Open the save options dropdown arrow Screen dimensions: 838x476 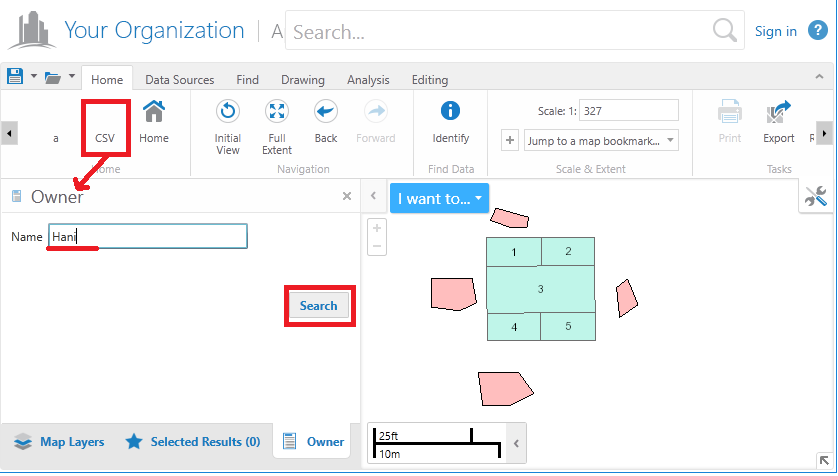[33, 76]
